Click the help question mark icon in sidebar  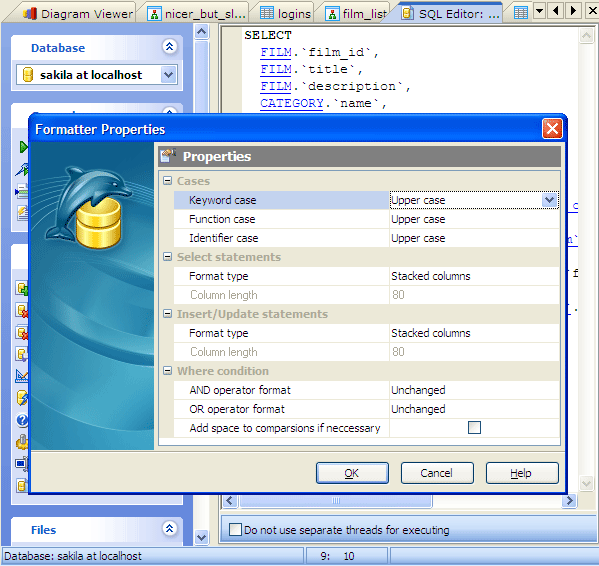[22, 420]
